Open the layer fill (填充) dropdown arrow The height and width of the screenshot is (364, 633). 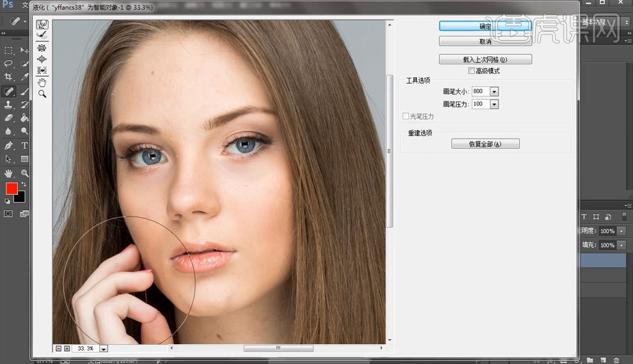click(x=621, y=245)
